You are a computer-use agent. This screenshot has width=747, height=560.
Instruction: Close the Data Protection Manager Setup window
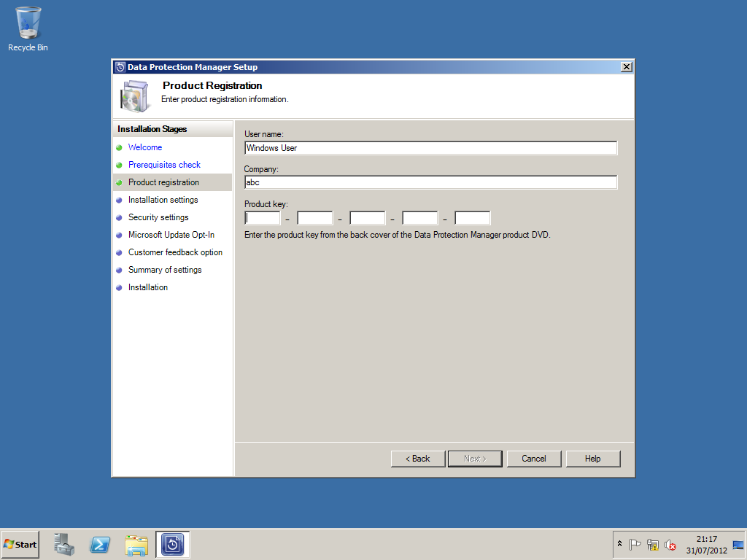pyautogui.click(x=627, y=67)
